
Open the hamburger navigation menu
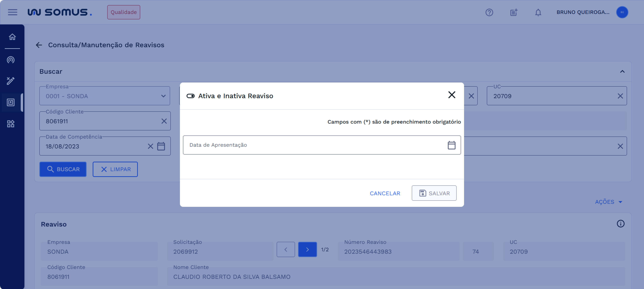(x=13, y=12)
